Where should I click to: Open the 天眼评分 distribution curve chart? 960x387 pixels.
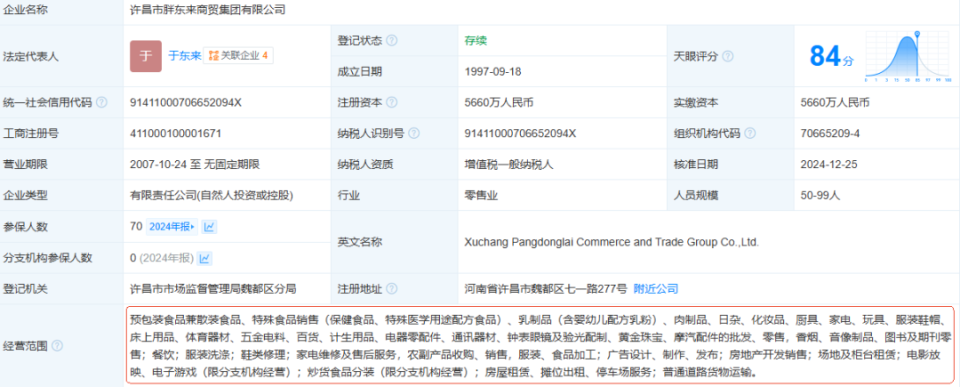coord(908,56)
